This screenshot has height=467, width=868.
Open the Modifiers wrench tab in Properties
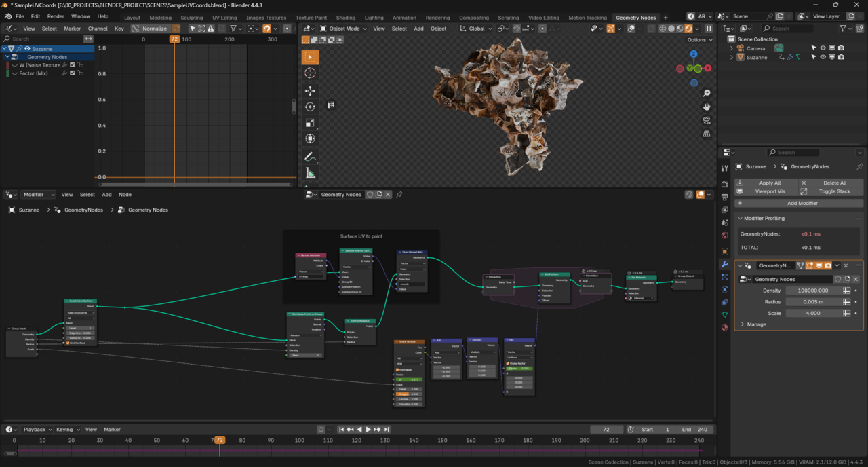[725, 263]
